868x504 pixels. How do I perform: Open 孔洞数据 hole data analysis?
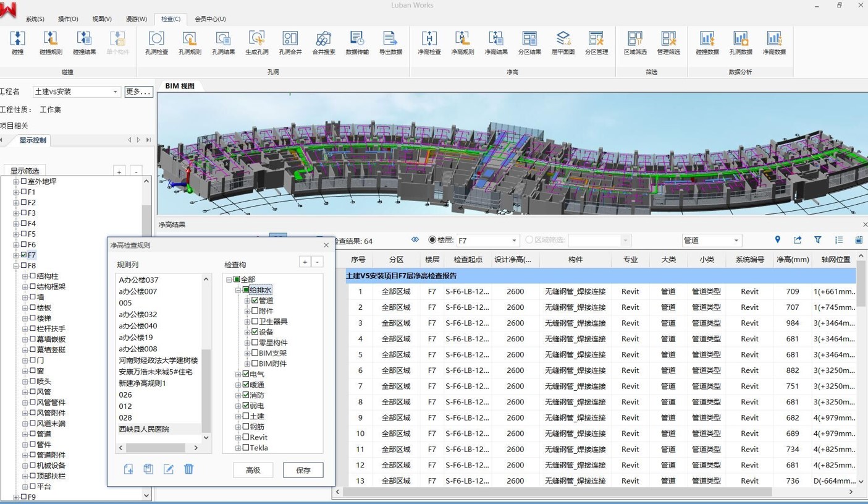[740, 43]
